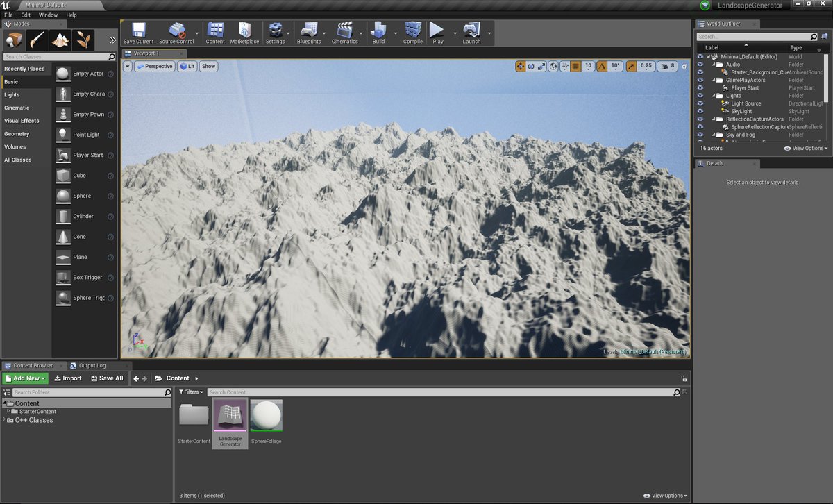Open the Edit menu
This screenshot has width=833, height=504.
(x=26, y=15)
